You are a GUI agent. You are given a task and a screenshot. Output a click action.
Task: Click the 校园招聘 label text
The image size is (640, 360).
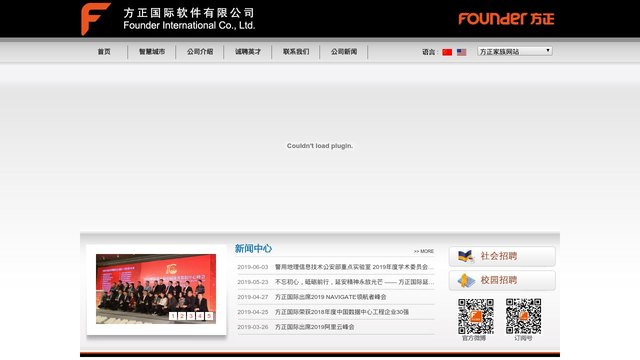click(x=499, y=280)
